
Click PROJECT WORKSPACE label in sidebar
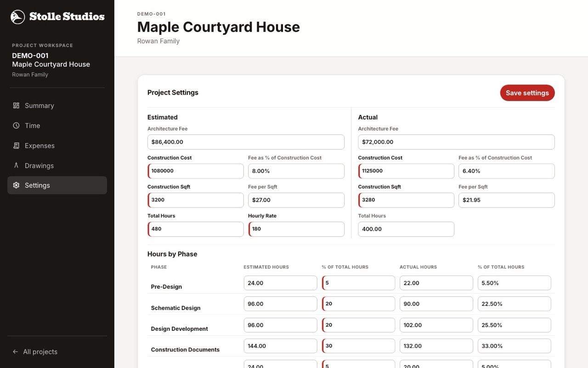[42, 45]
